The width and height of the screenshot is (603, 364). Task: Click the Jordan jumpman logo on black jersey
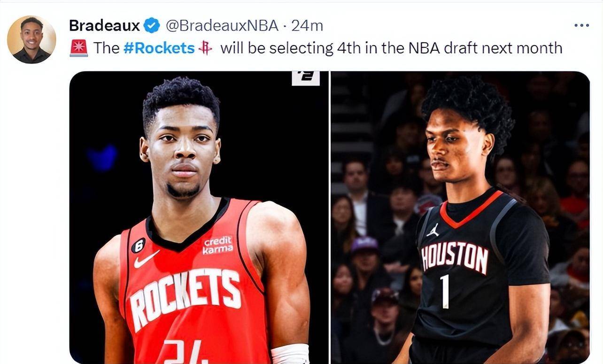(433, 230)
